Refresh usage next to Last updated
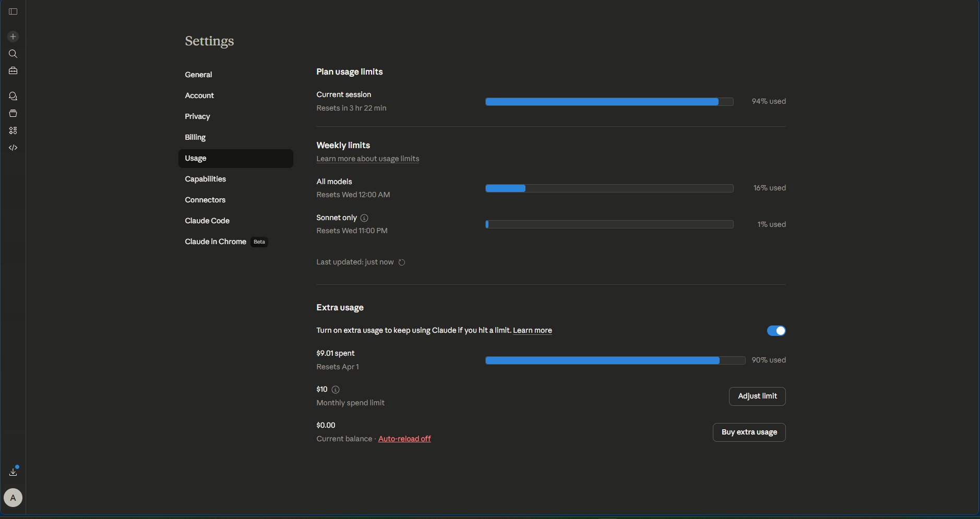980x519 pixels. [x=402, y=262]
